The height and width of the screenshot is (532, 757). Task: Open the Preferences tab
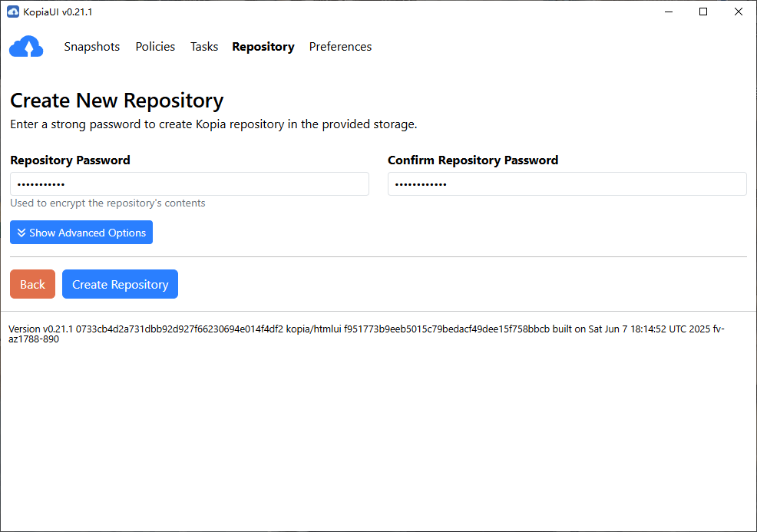[340, 47]
